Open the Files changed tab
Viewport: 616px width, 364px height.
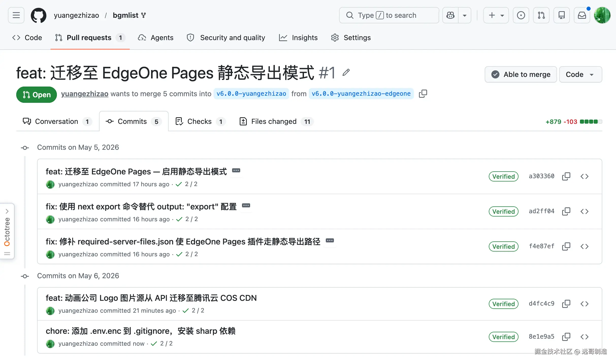point(277,122)
